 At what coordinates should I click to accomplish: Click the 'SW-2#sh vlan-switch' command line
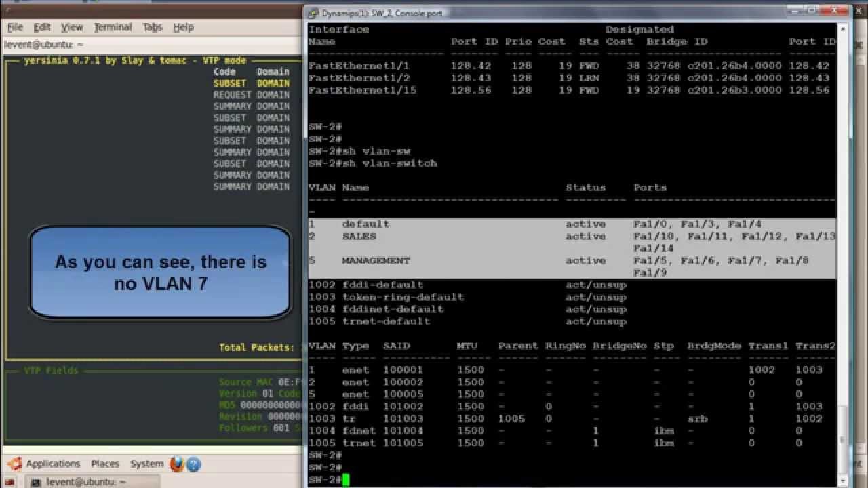pyautogui.click(x=372, y=163)
